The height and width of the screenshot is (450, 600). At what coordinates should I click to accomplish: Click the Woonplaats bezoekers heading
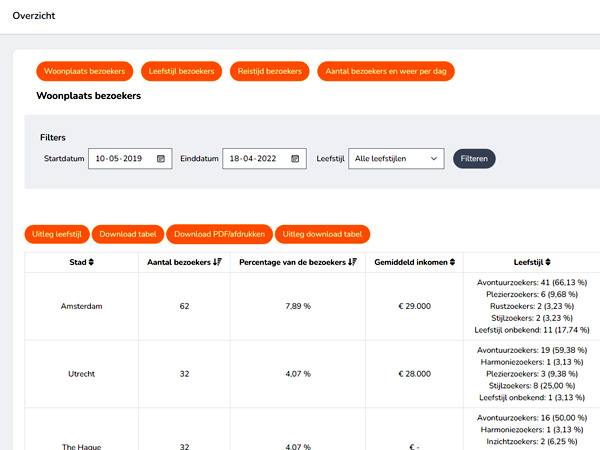coord(88,96)
